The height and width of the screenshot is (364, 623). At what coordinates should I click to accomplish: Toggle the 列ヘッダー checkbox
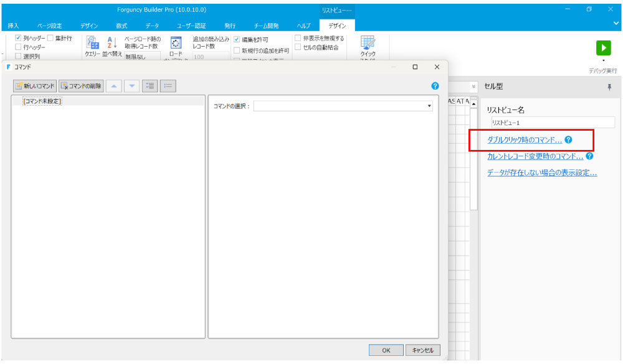(19, 39)
